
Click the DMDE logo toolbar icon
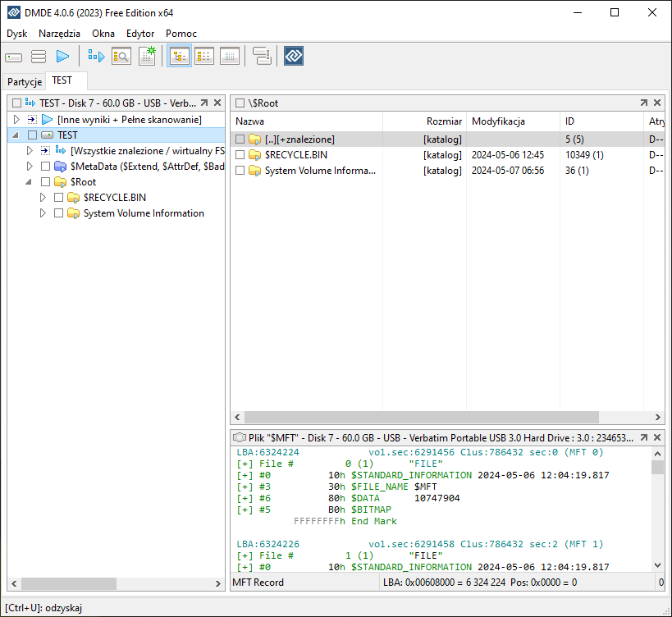coord(294,56)
